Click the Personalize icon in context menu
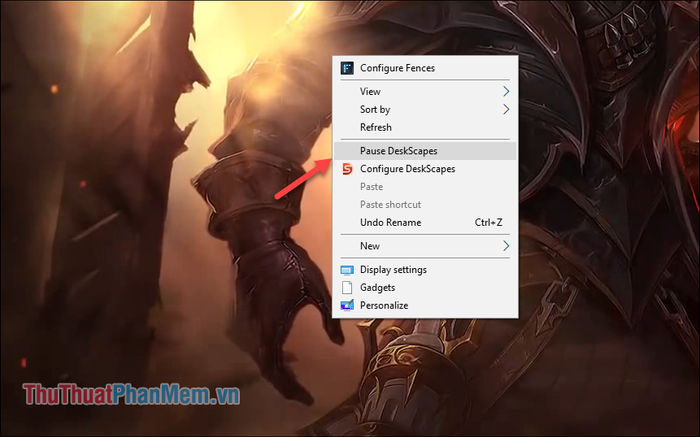 pyautogui.click(x=347, y=305)
